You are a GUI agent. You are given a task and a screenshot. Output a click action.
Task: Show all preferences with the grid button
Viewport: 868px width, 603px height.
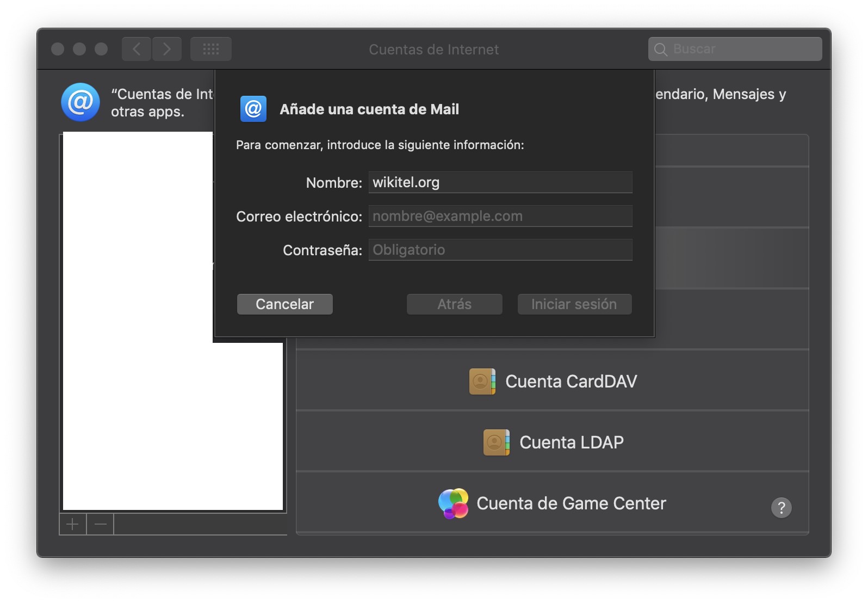pos(211,49)
